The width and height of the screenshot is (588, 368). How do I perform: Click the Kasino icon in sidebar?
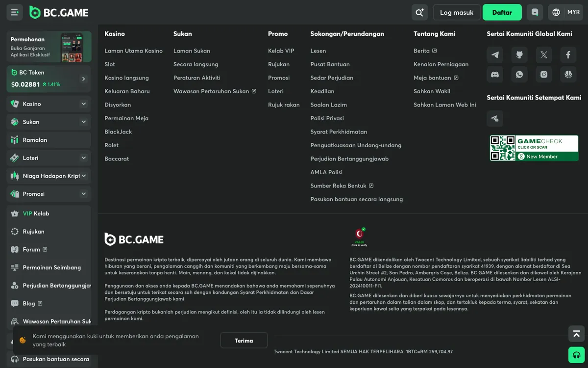pyautogui.click(x=15, y=104)
